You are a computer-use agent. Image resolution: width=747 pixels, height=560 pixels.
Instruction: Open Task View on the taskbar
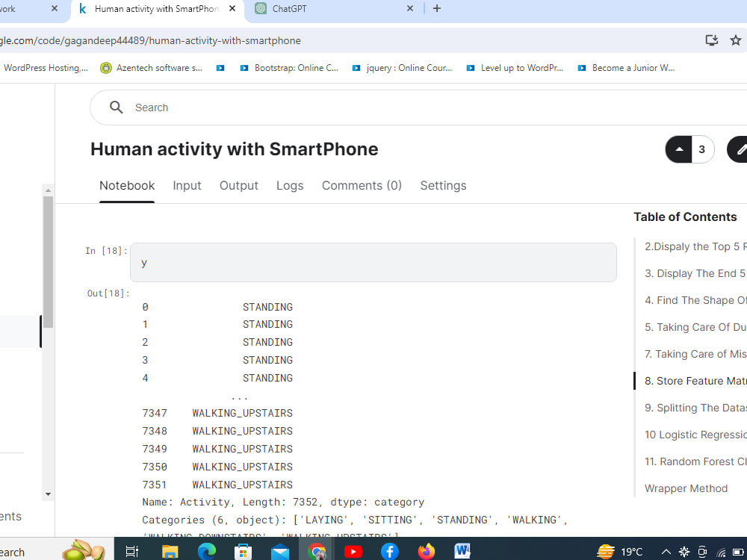coord(132,552)
